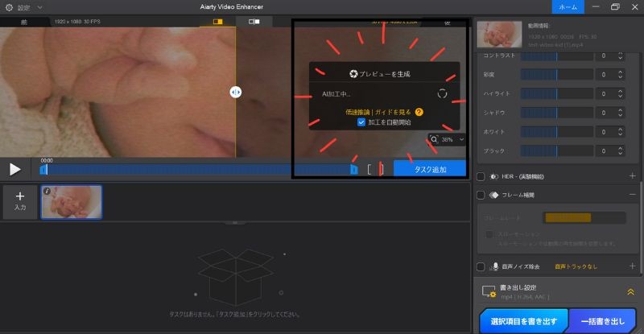Enable the HDR checkbox
Image resolution: width=644 pixels, height=334 pixels.
[481, 175]
